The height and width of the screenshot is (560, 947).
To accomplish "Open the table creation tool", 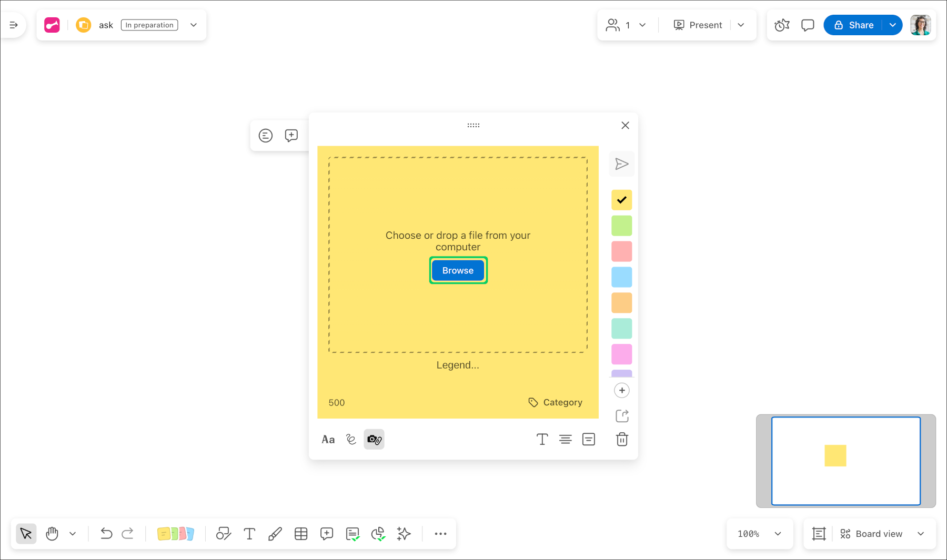I will click(301, 534).
